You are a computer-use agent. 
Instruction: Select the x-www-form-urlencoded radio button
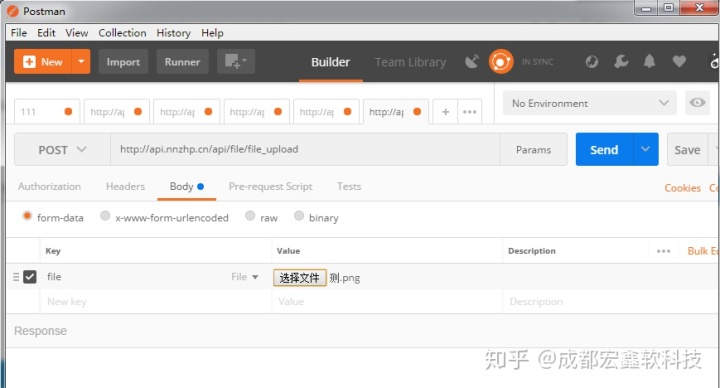click(x=105, y=215)
